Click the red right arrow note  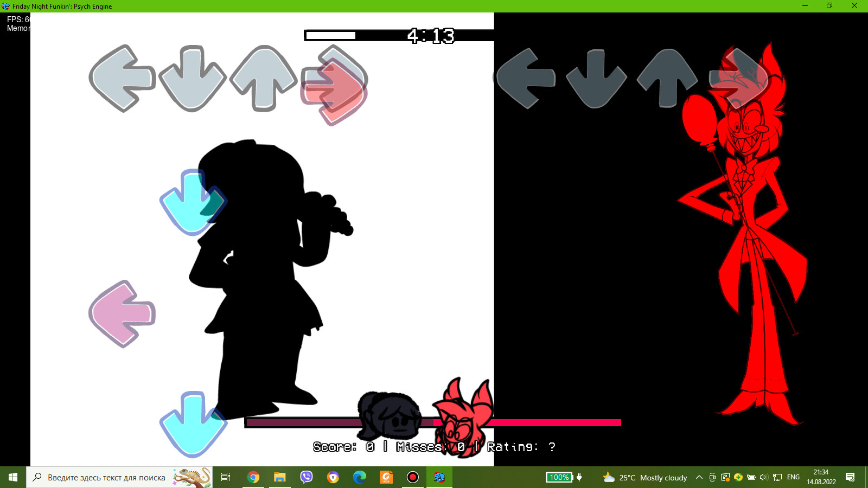(335, 89)
